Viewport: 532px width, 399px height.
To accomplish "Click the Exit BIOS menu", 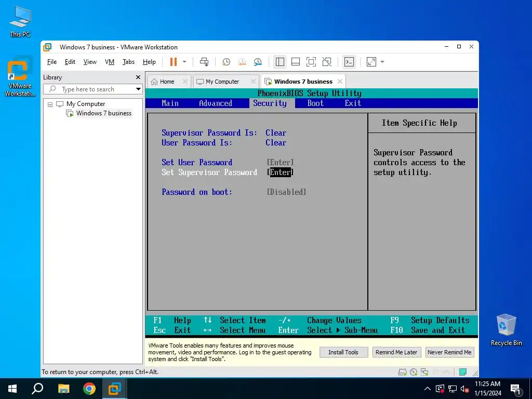I will [x=353, y=103].
